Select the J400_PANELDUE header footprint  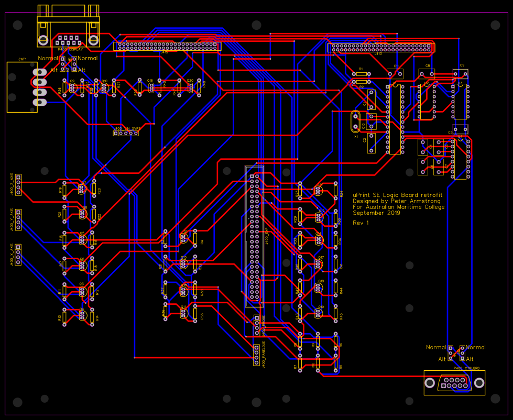257,355
